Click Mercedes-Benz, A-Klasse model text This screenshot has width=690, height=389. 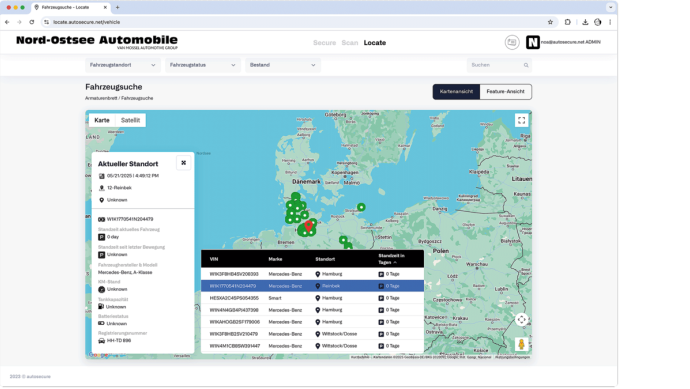[125, 272]
